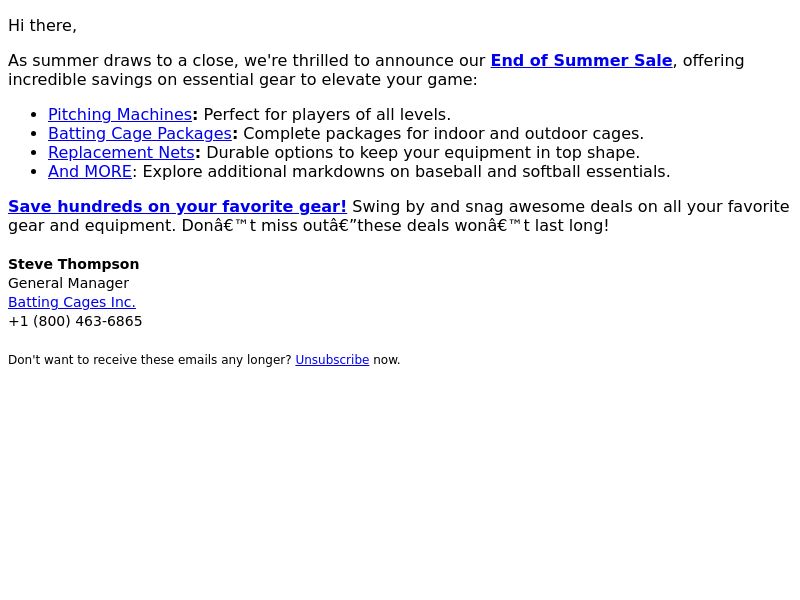Follow the Pitching Machines link
This screenshot has width=800, height=600.
[120, 115]
